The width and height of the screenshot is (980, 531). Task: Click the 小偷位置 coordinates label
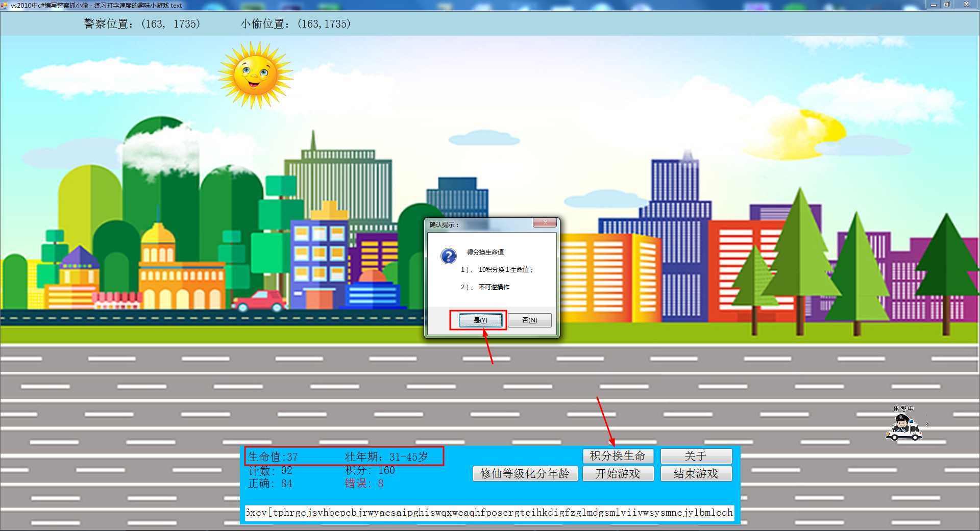(296, 24)
